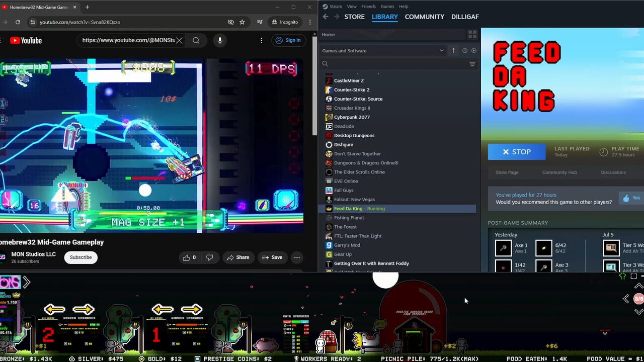Toggle ready-to-play filter in Steam library

[x=473, y=50]
